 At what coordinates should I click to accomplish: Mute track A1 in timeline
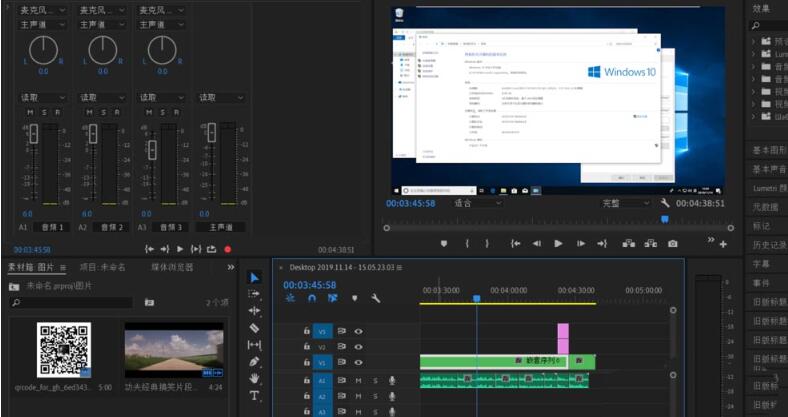tap(358, 380)
